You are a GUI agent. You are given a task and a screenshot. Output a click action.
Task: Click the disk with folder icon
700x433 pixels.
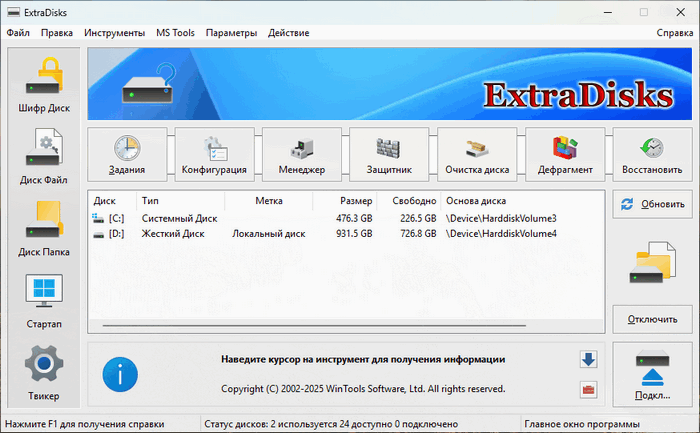tap(652, 262)
